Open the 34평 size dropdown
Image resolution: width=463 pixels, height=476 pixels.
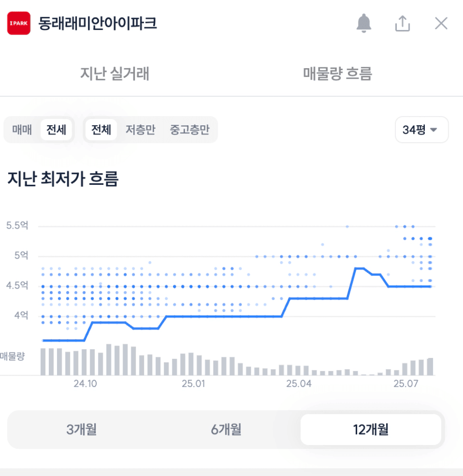pyautogui.click(x=422, y=130)
